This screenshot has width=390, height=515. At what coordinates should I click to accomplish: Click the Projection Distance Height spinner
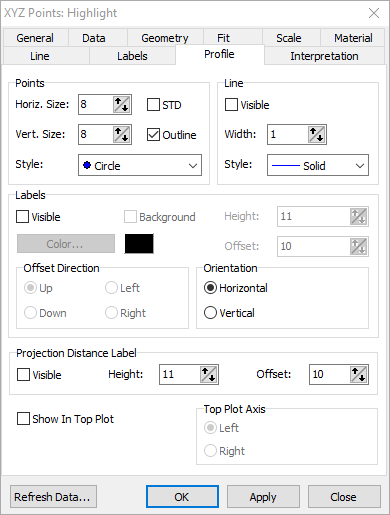(x=209, y=374)
